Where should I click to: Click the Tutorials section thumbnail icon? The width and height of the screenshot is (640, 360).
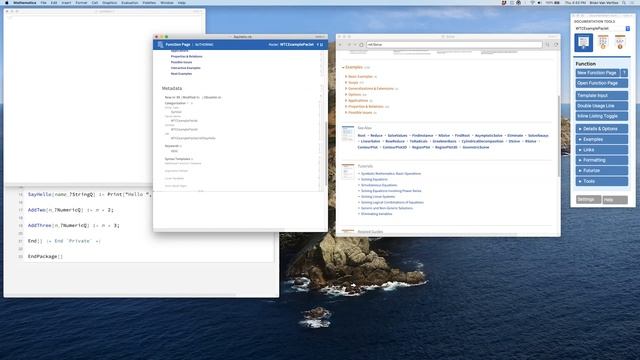[x=348, y=171]
